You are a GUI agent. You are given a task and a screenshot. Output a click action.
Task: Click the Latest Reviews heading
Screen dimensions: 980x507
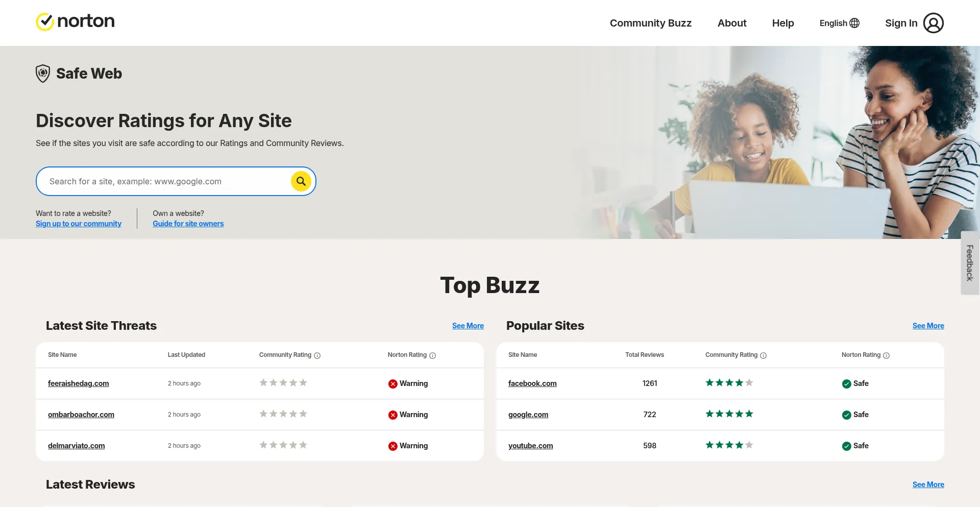(x=90, y=485)
